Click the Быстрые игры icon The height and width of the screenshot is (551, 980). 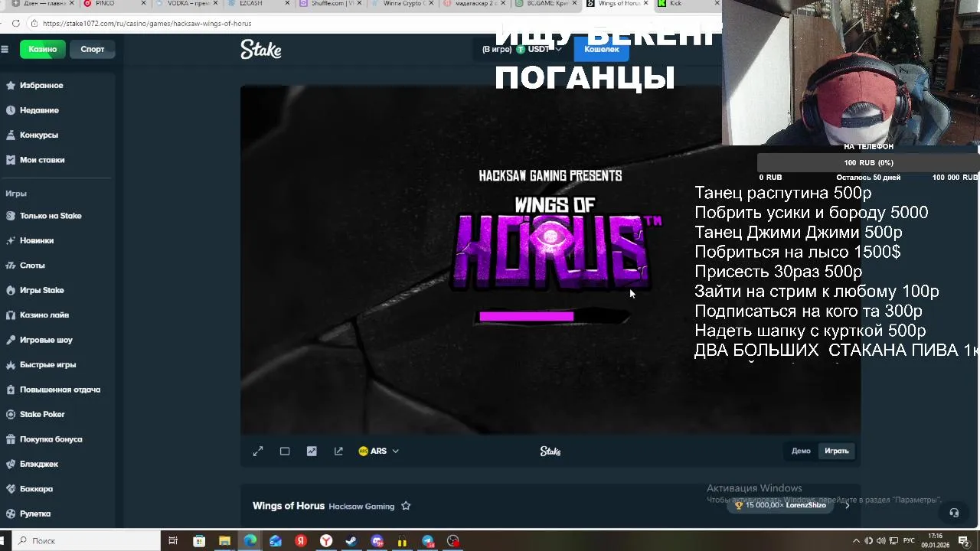pos(11,364)
